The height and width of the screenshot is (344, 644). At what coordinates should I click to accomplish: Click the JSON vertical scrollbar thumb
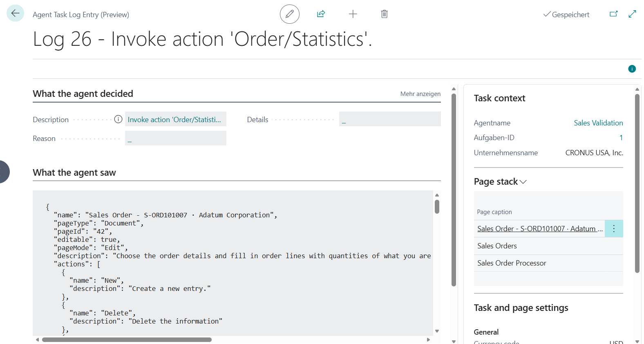click(x=437, y=207)
